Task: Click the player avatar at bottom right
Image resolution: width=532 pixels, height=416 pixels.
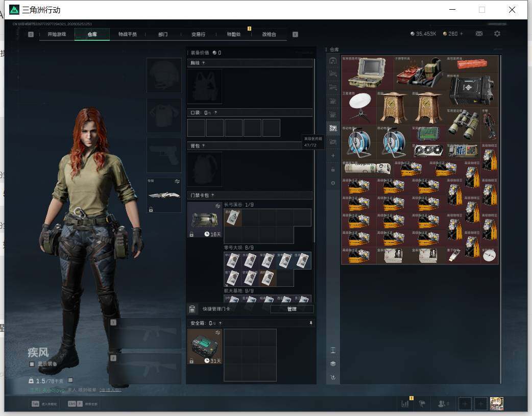Action: (x=497, y=404)
